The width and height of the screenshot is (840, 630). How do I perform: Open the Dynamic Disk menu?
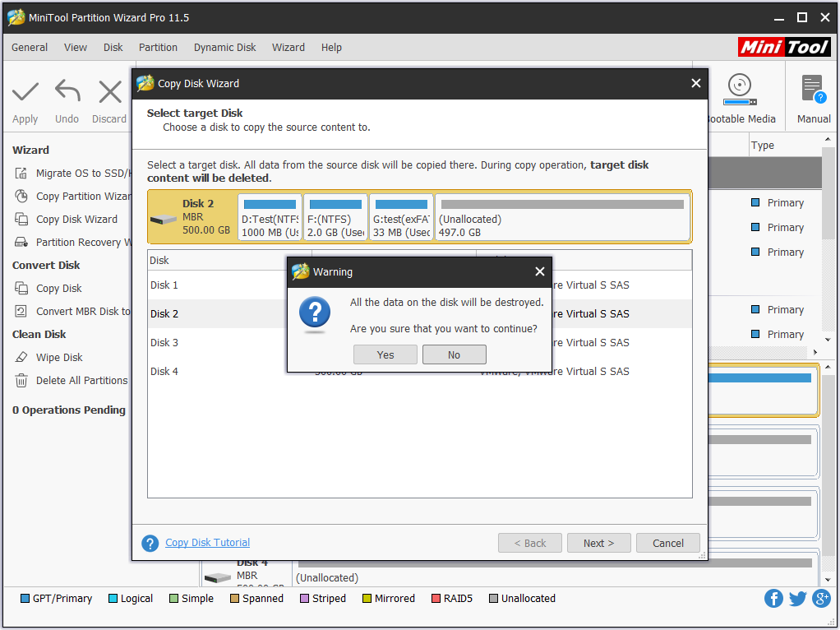point(225,47)
